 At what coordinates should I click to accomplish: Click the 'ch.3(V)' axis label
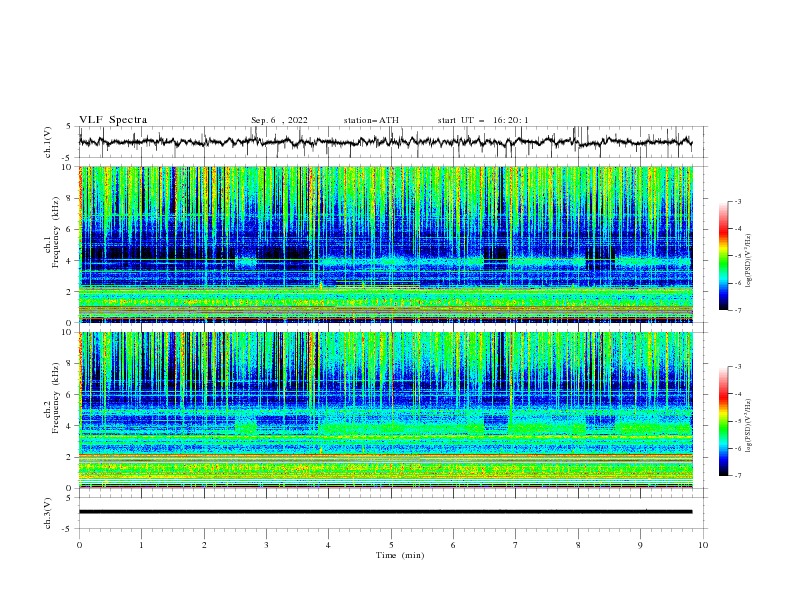click(x=48, y=513)
